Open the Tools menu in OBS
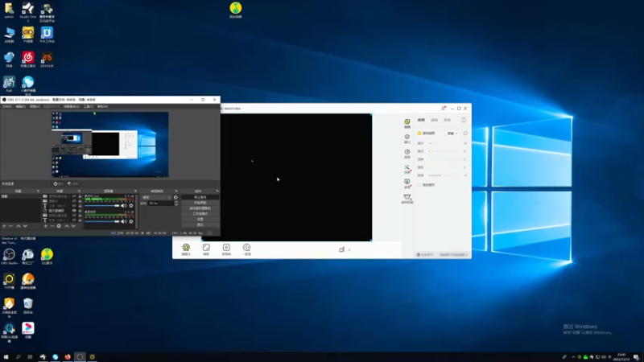The height and width of the screenshot is (362, 644). (89, 106)
